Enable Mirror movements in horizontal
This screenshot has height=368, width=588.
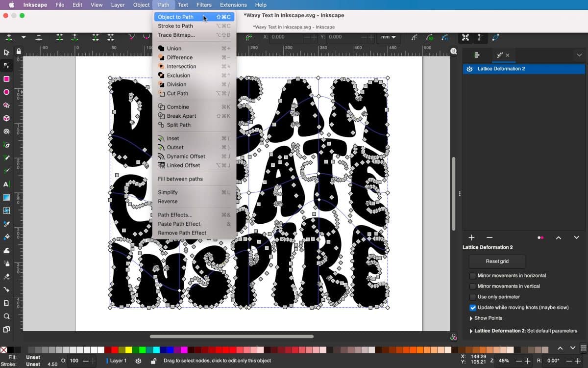click(x=473, y=276)
